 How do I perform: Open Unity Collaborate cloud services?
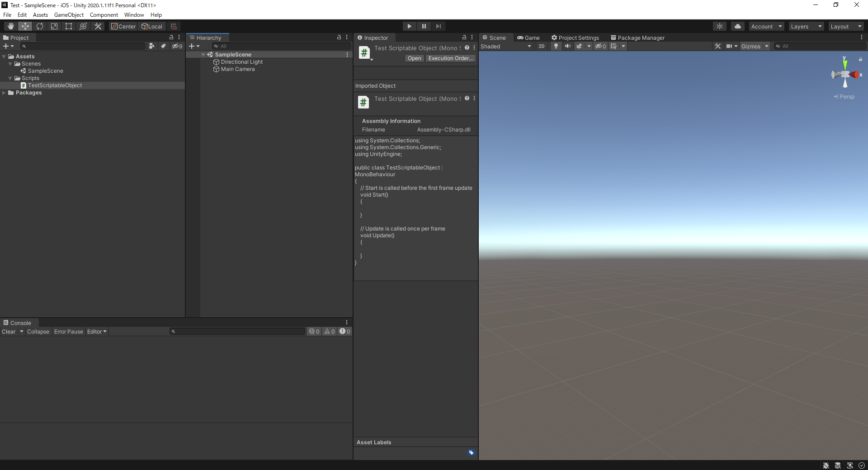pos(737,26)
